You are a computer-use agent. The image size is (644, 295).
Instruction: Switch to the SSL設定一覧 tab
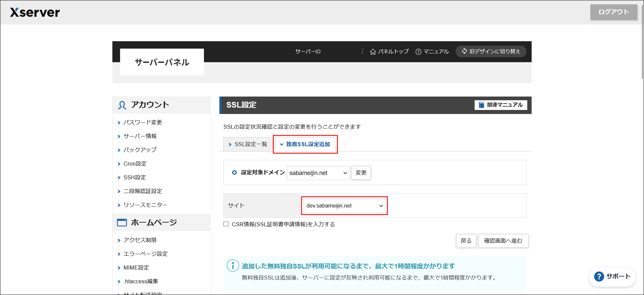tap(248, 144)
